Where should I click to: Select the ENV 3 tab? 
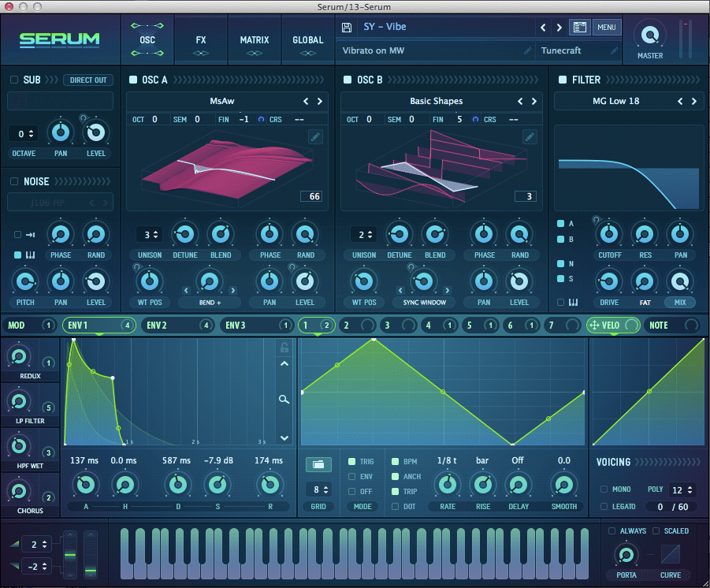pyautogui.click(x=256, y=326)
